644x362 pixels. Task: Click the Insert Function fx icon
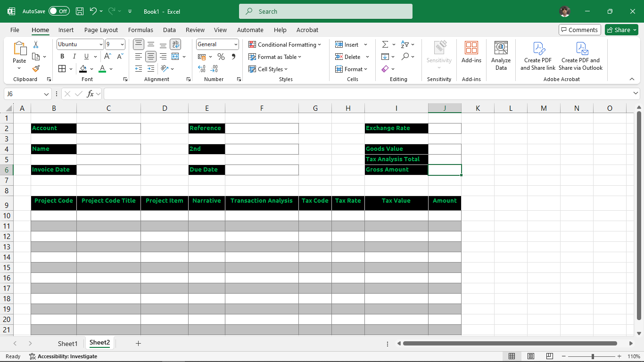(90, 94)
